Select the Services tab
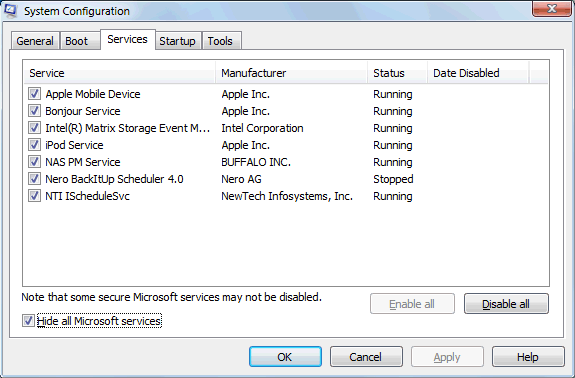 click(127, 39)
